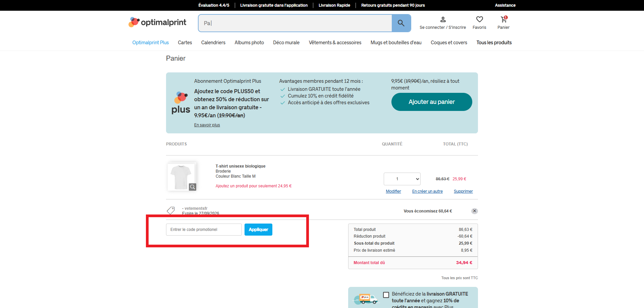Screen dimensions: 644x308
Task: Click the Prix de livraison estimé label
Action: click(x=374, y=250)
